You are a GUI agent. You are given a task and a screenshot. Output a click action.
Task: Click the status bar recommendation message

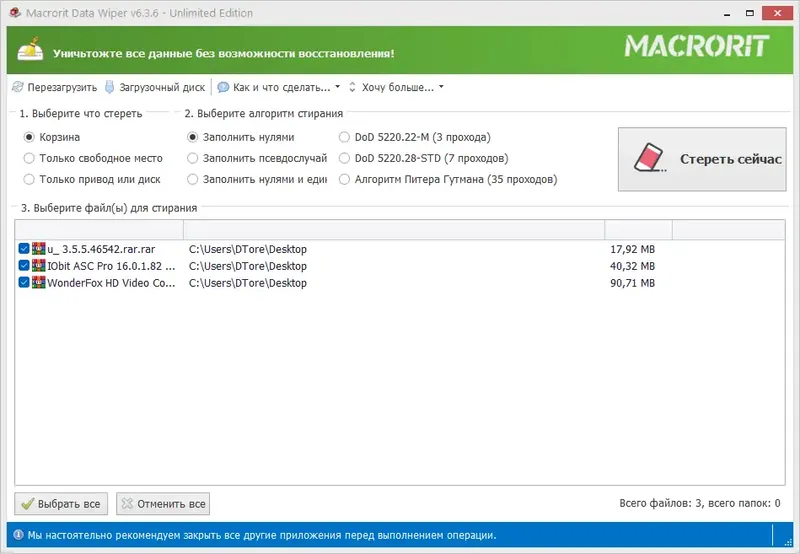262,535
